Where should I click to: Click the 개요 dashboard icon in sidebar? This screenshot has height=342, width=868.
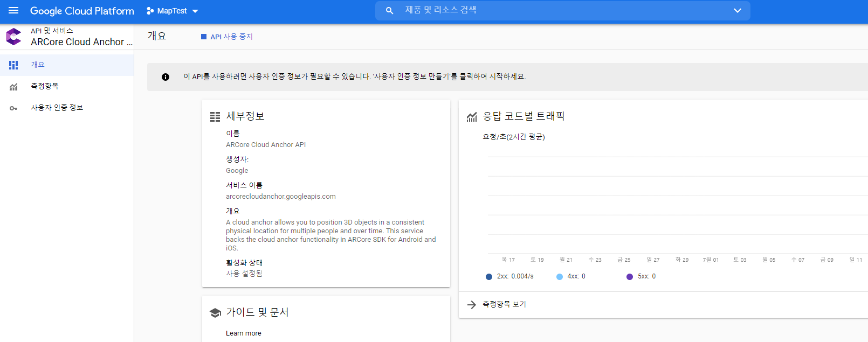coord(13,65)
